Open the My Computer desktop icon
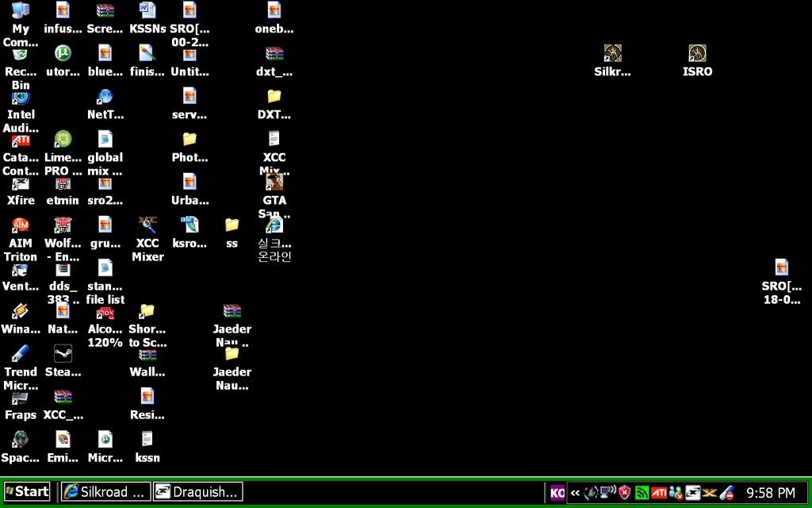812x508 pixels. (21, 11)
